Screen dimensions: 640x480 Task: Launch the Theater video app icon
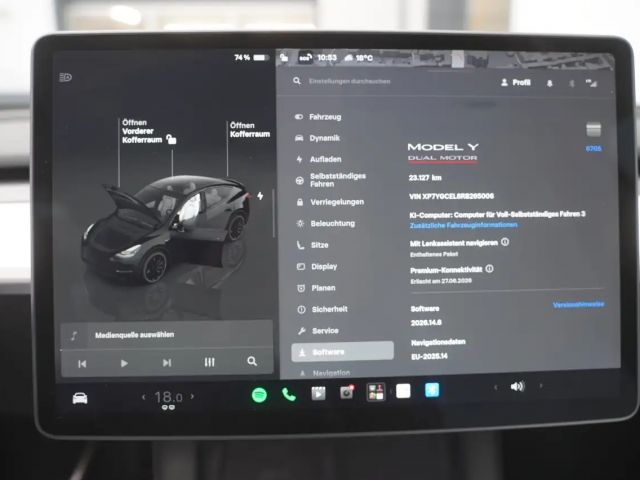(x=318, y=393)
